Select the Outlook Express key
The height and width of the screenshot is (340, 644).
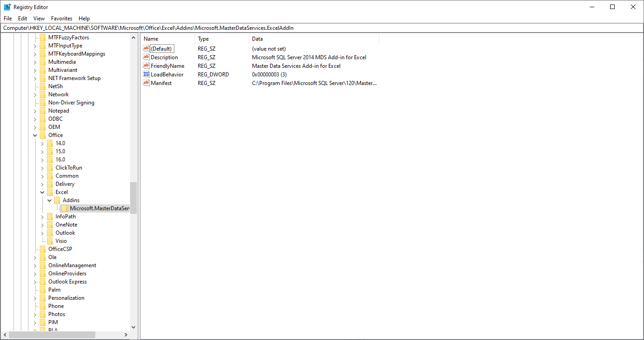(68, 282)
